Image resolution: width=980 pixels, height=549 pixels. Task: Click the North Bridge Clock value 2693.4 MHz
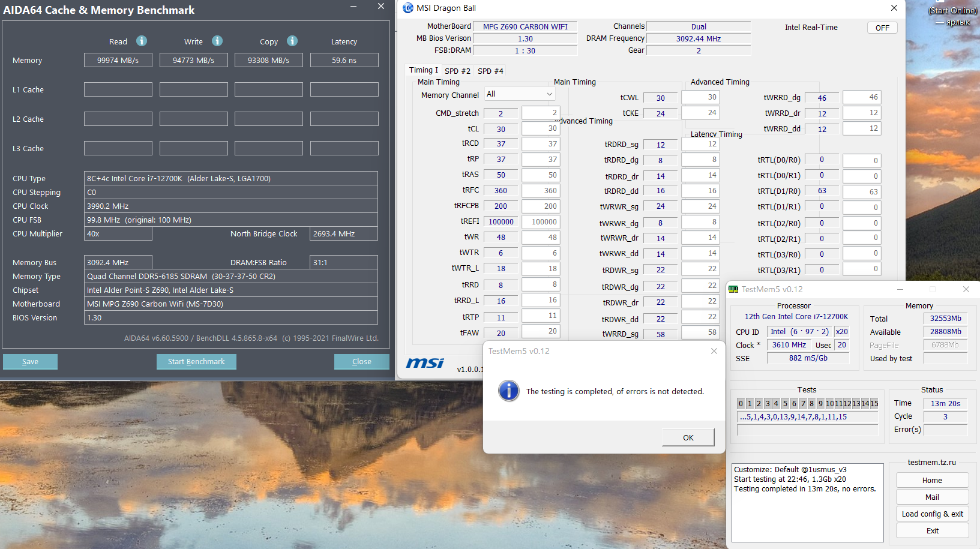(344, 234)
